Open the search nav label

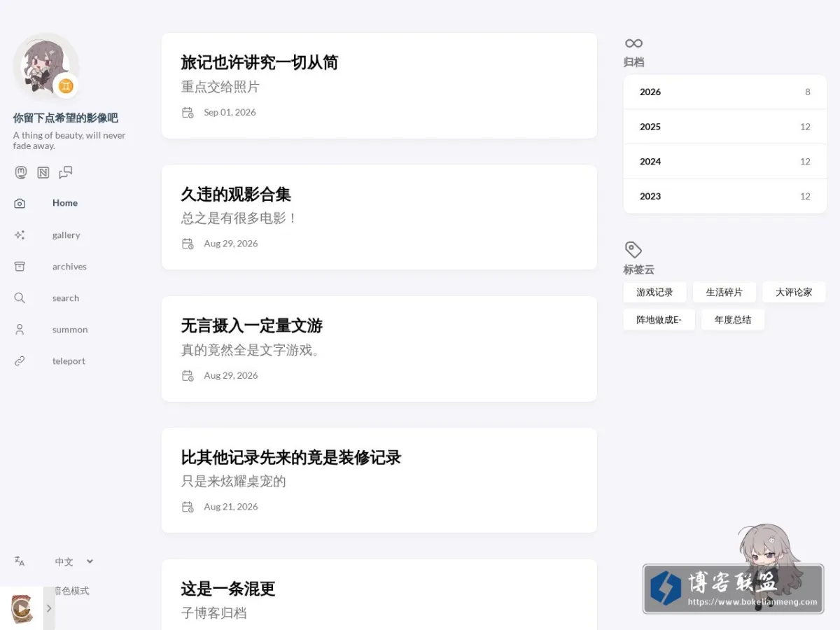click(x=66, y=298)
